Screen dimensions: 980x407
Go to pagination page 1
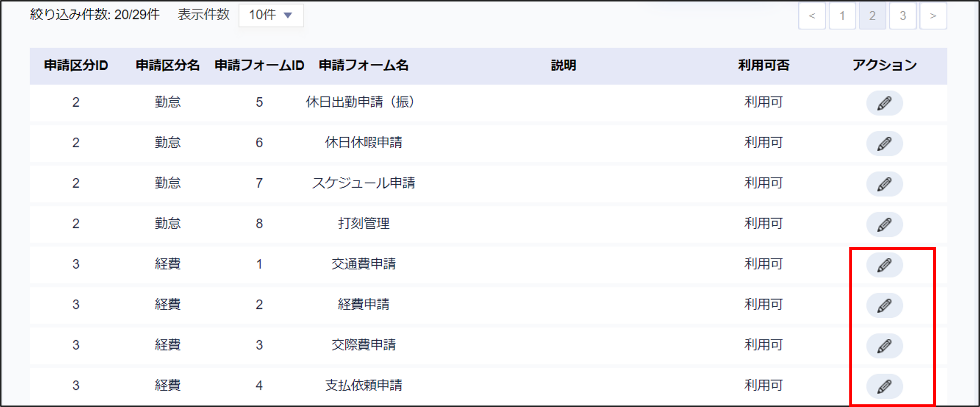coord(842,15)
